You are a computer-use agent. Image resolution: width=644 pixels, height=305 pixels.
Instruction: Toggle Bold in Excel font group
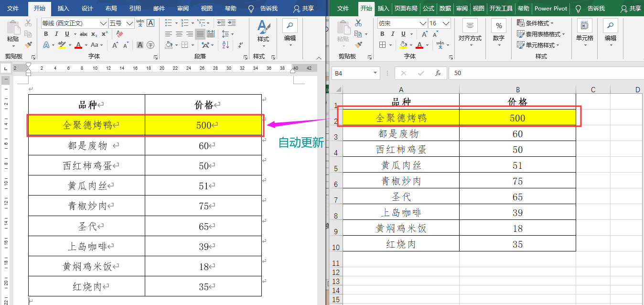(x=382, y=34)
